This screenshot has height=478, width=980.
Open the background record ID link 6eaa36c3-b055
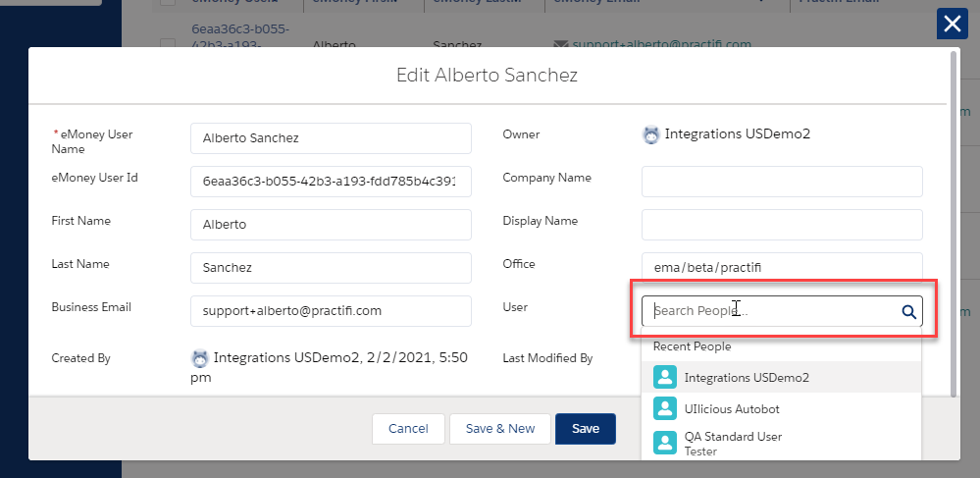pos(240,37)
